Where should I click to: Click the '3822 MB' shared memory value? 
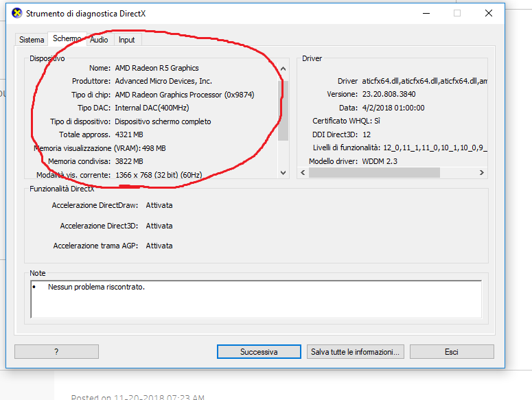point(129,161)
